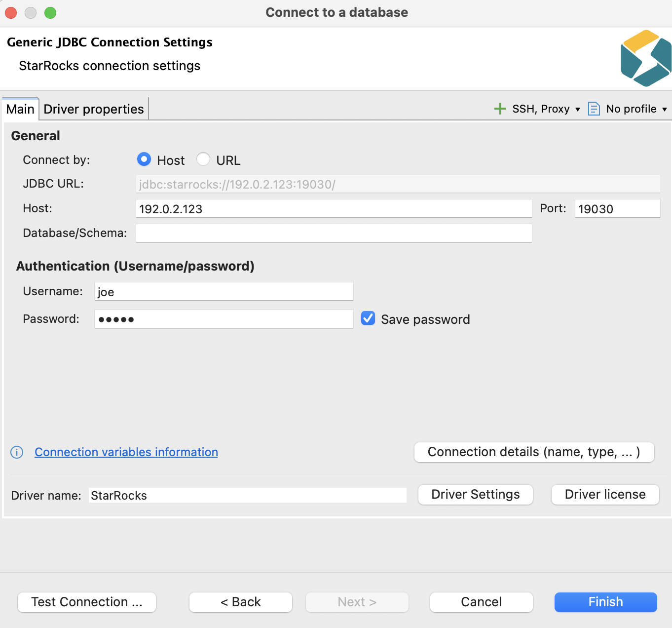Click Test Connection ... button
The image size is (672, 628).
pos(87,602)
